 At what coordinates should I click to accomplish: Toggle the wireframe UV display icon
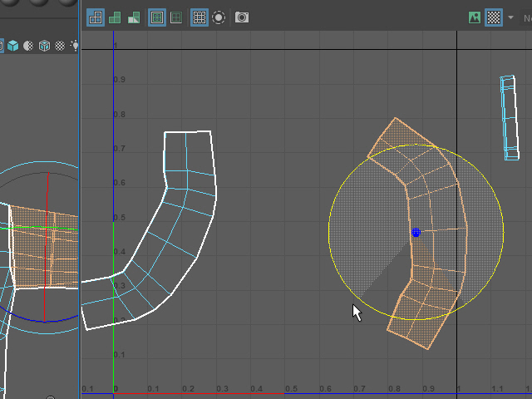point(96,17)
